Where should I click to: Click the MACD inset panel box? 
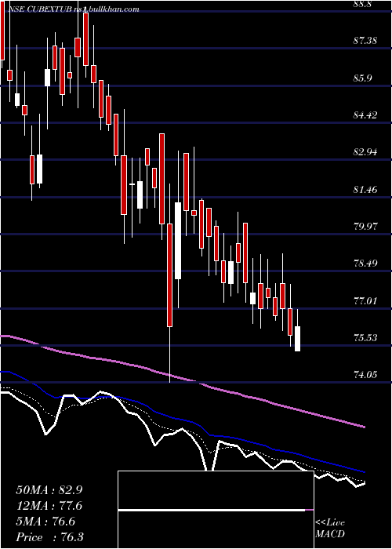216,510
